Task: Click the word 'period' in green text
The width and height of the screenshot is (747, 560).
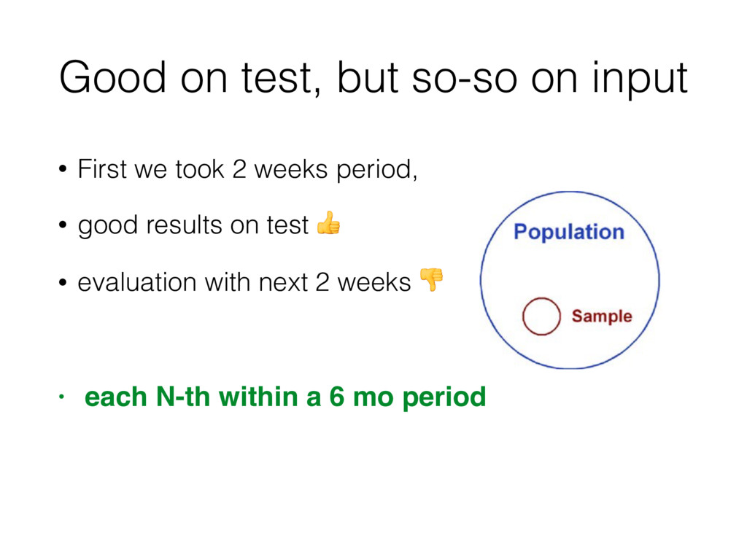Action: pos(444,398)
